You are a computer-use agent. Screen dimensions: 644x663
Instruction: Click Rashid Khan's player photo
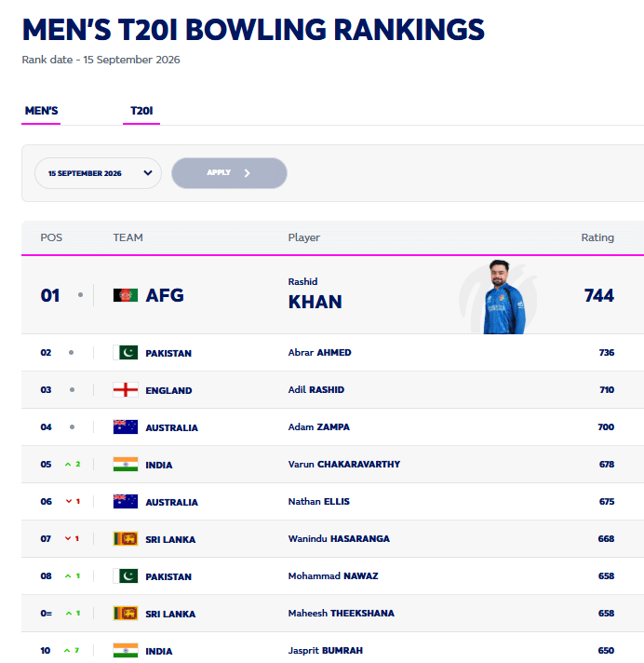(x=503, y=297)
